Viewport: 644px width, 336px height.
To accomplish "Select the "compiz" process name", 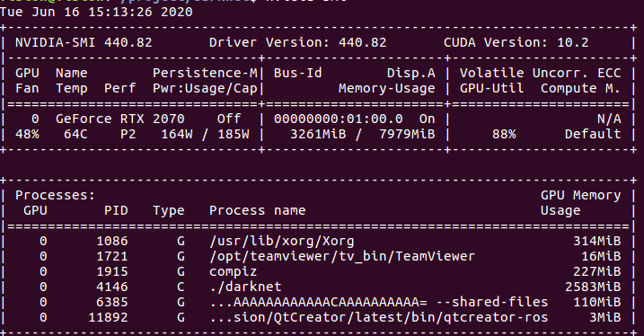I will 233,272.
